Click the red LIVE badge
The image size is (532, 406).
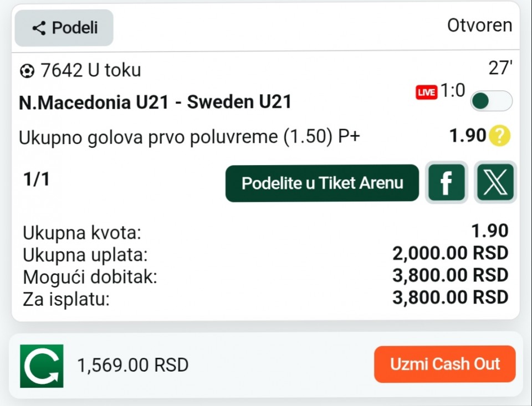pos(426,92)
